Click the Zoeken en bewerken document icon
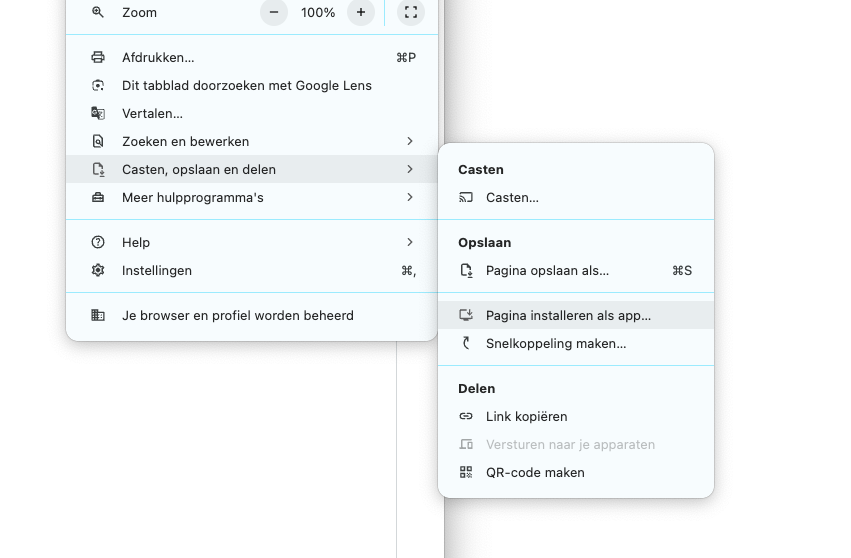This screenshot has width=851, height=558. [x=98, y=141]
